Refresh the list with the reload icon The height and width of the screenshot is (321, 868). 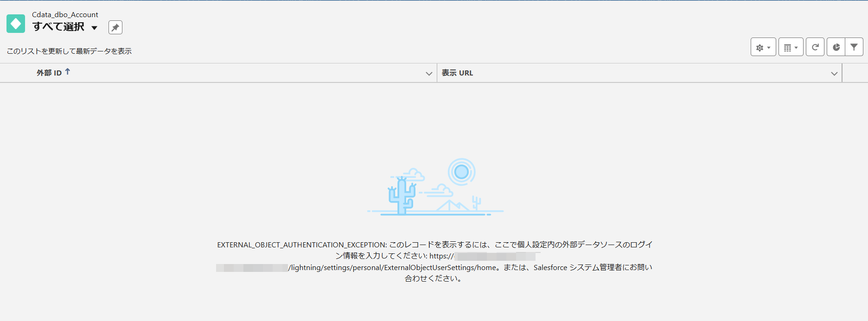click(x=815, y=47)
